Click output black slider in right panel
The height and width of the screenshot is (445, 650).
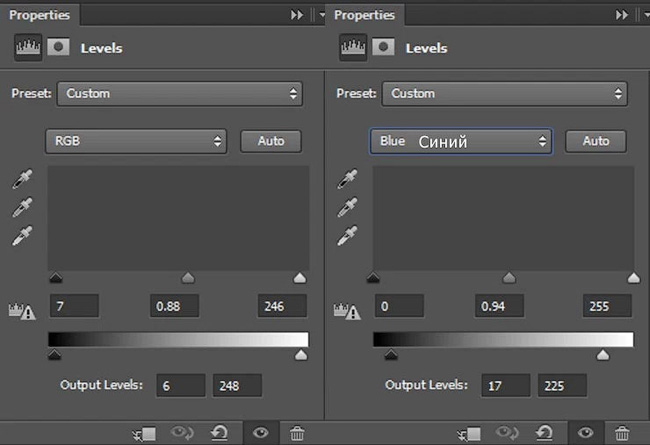click(x=391, y=355)
